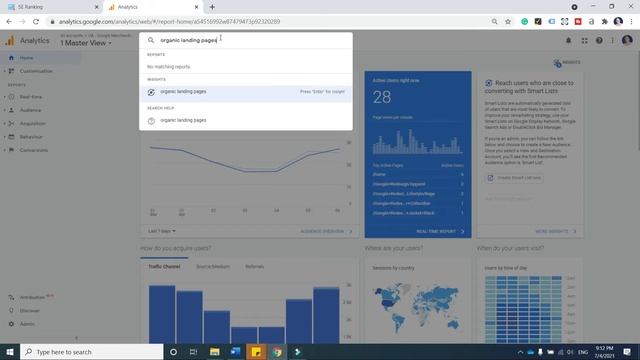This screenshot has width=640, height=360.
Task: Open the zoom magnifier icon in address bar
Action: pyautogui.click(x=494, y=22)
